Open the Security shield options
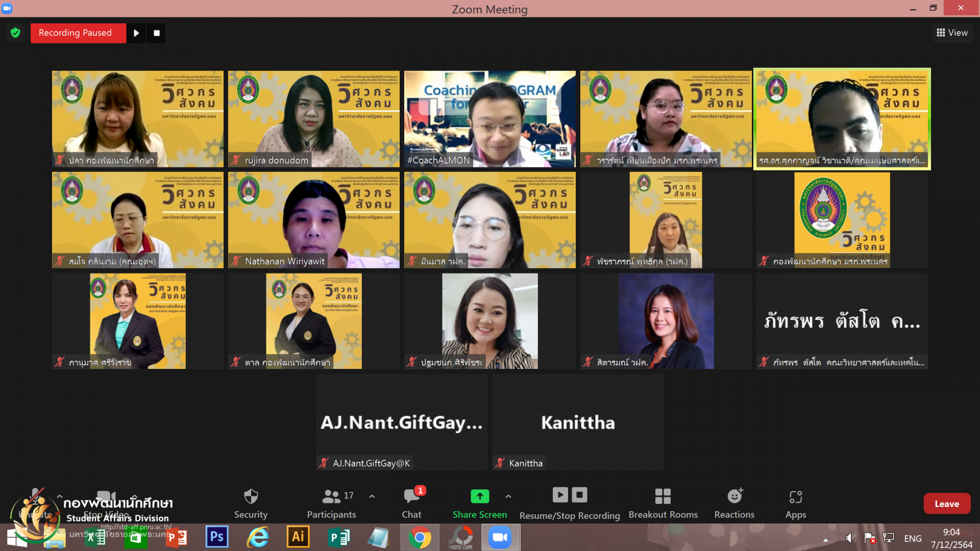The height and width of the screenshot is (551, 980). tap(251, 503)
